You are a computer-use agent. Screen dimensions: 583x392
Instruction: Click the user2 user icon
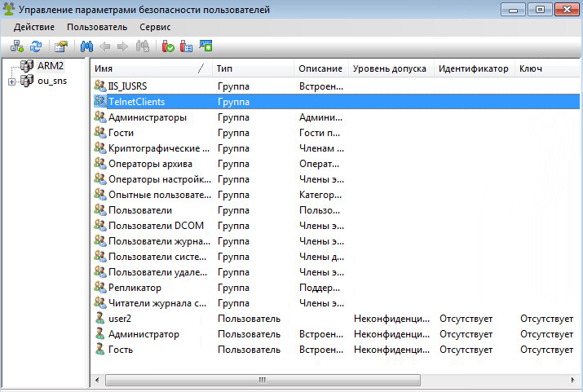coord(99,318)
